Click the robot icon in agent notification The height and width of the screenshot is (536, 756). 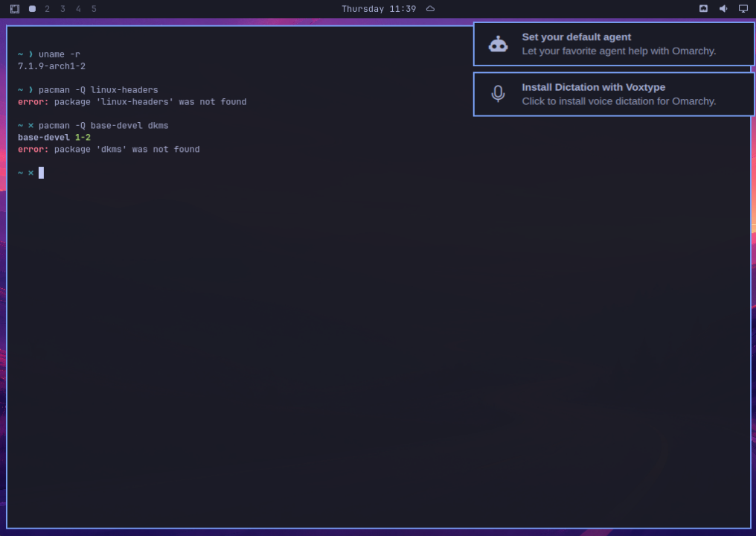[498, 44]
